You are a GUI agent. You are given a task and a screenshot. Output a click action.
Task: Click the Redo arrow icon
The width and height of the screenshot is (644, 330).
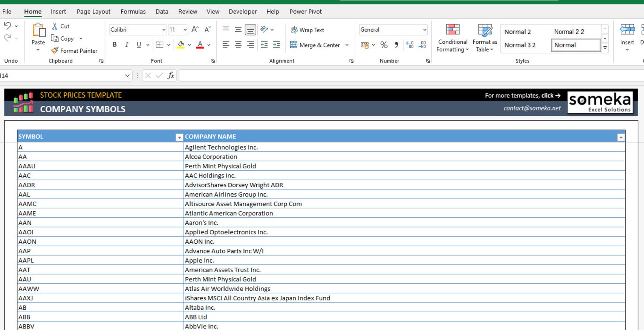(7, 38)
